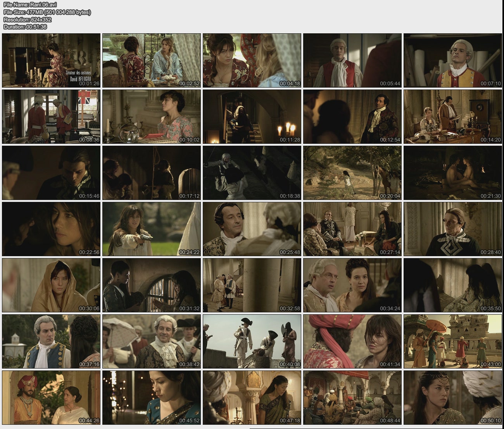Click the woman aiming pistol frame at 00:24:22
This screenshot has height=429, width=504.
coord(152,229)
